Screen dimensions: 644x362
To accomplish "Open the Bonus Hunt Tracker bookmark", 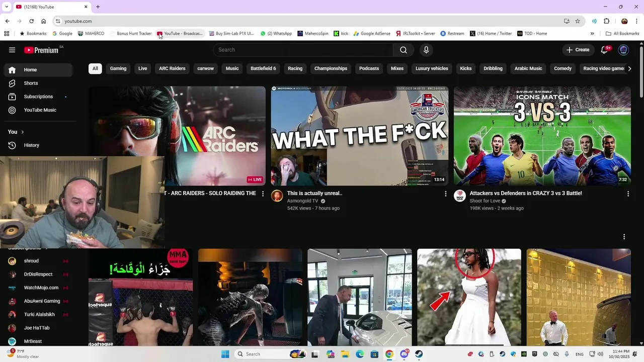I will point(131,34).
